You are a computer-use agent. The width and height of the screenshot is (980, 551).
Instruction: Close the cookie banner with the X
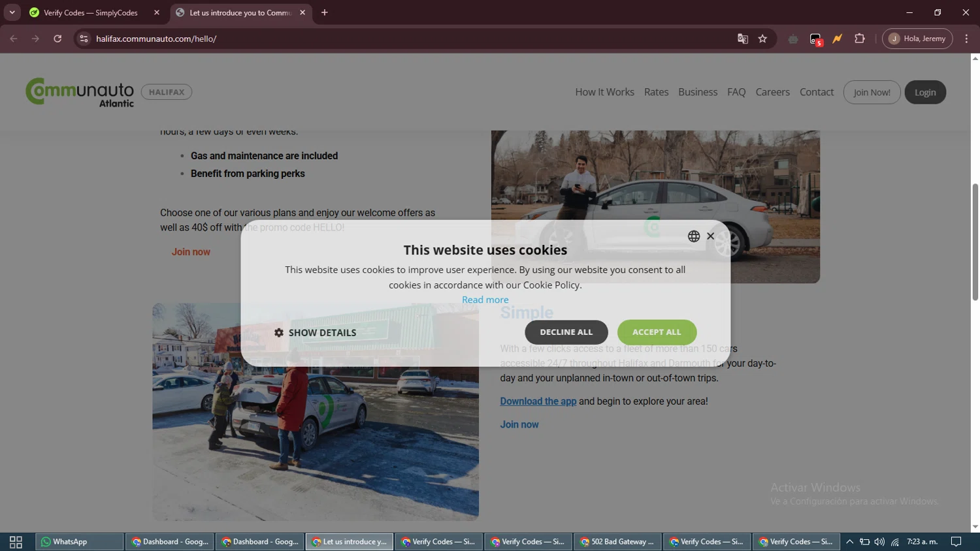tap(711, 236)
